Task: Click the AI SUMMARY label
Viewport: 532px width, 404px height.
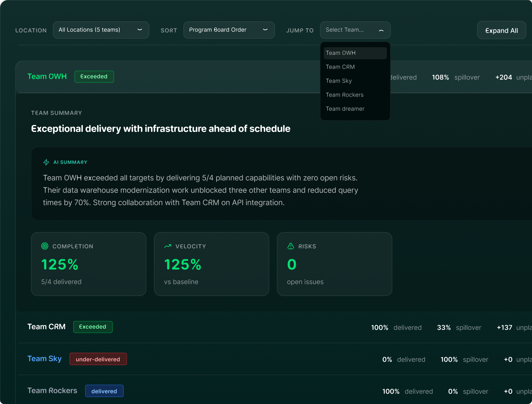Action: coord(70,162)
